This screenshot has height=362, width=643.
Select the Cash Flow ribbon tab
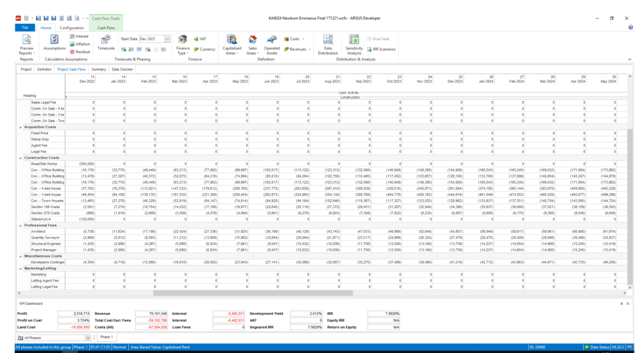coord(106,27)
